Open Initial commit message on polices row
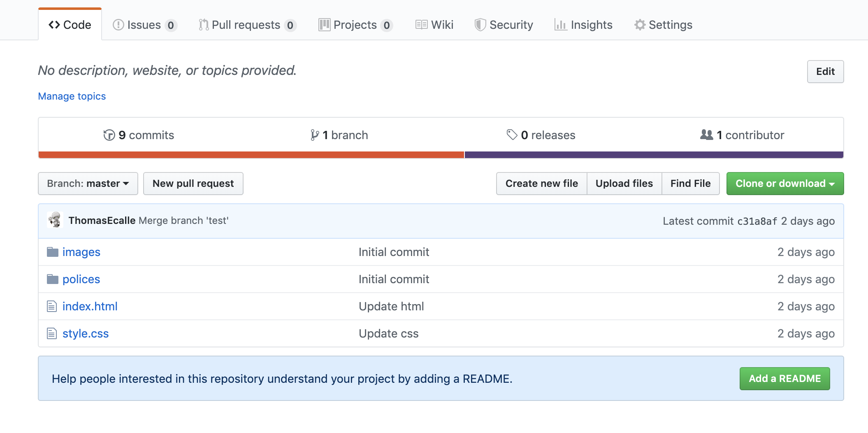The image size is (868, 433). coord(394,279)
